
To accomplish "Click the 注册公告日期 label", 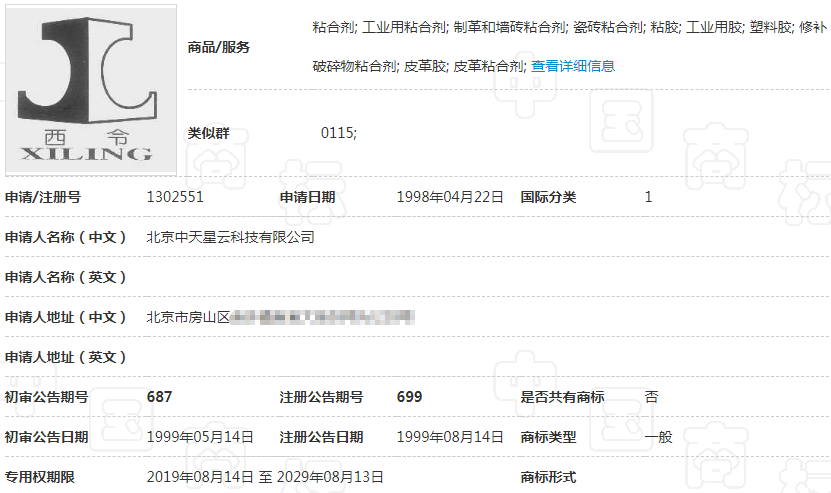I will 321,437.
